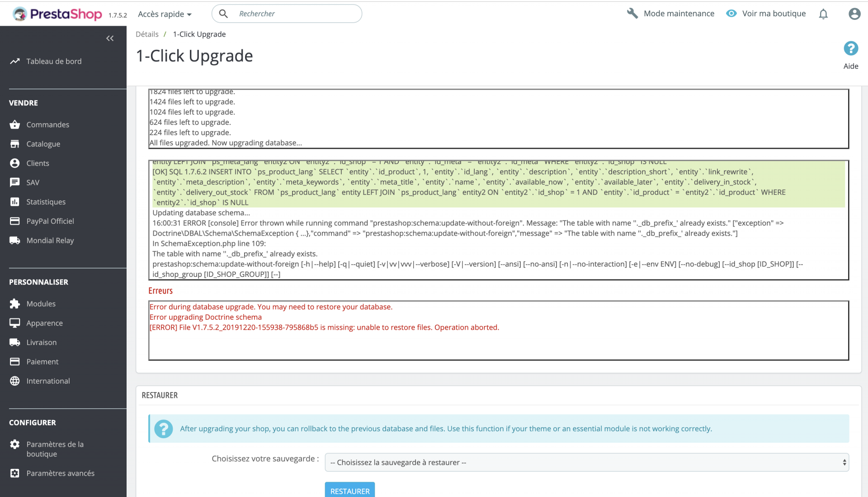Viewport: 868px width, 497px height.
Task: Click the Paiement card icon
Action: click(x=15, y=361)
